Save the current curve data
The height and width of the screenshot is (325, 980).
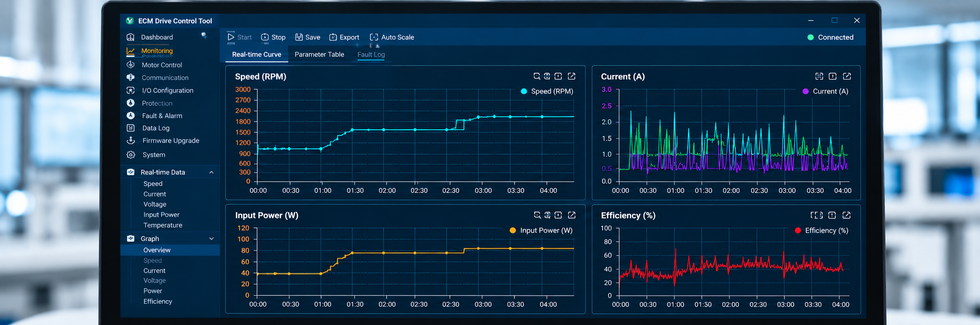click(308, 37)
